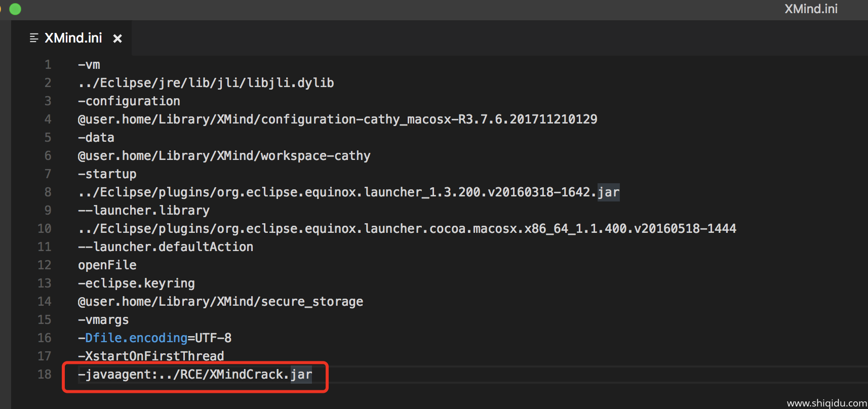Click the configuration-cathy_macosx path line
Viewport: 868px width, 409px height.
[338, 119]
